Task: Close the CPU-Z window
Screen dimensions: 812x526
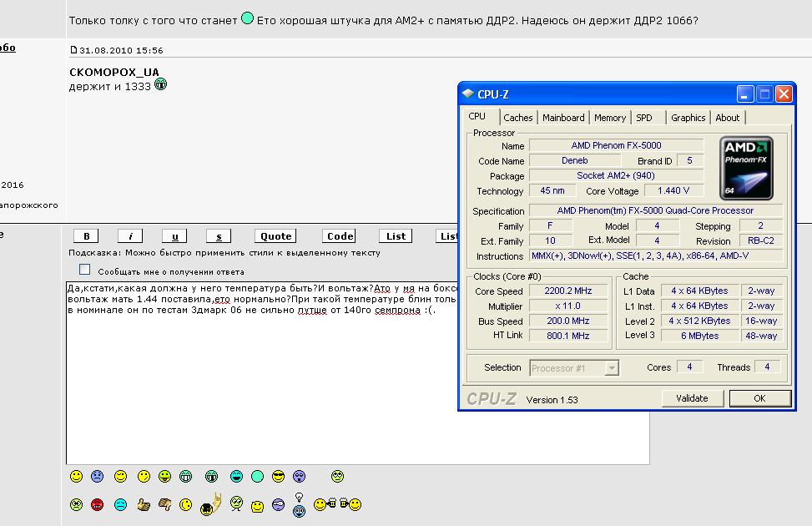Action: [784, 94]
